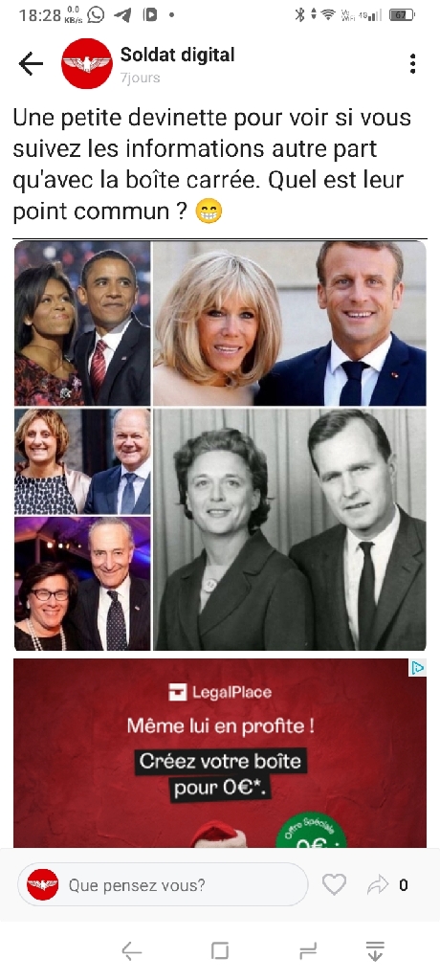Open the top-right couple photo with blonde woman
Viewport: 440px width, 980px height.
[290, 323]
